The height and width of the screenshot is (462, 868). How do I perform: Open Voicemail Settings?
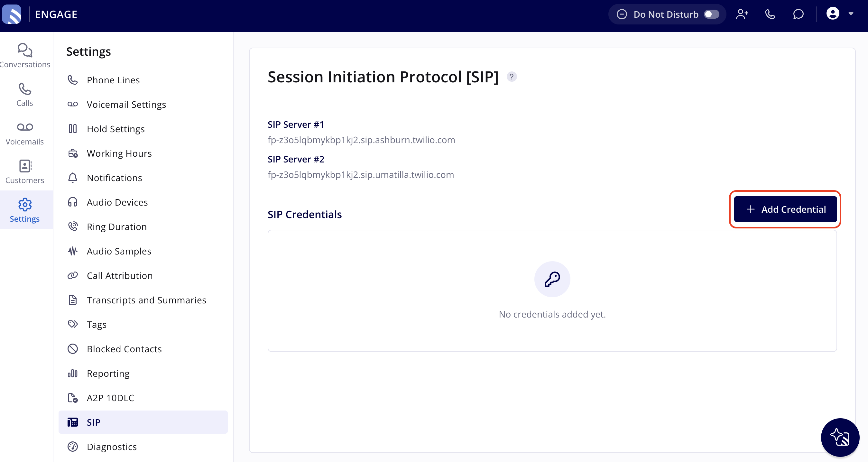coord(143,105)
